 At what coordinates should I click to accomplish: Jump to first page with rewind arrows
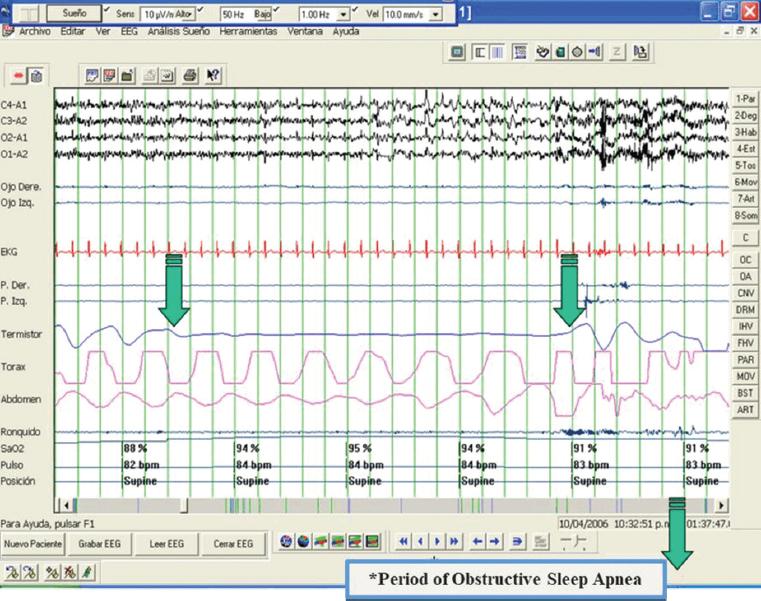click(x=403, y=541)
